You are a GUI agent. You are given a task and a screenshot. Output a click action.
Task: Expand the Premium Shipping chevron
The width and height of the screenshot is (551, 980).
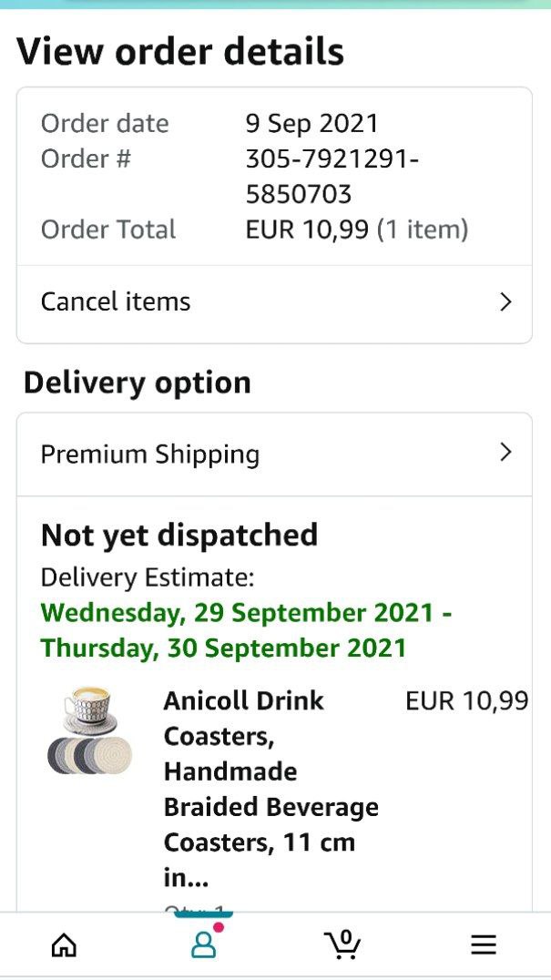coord(506,453)
